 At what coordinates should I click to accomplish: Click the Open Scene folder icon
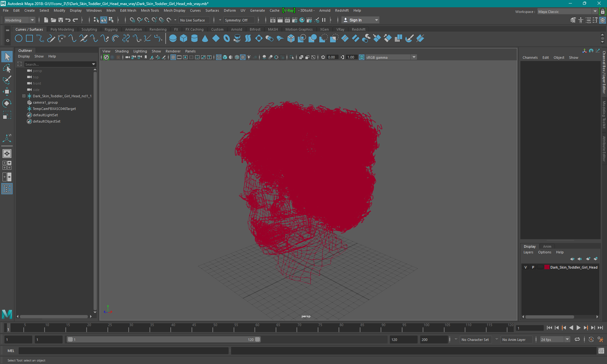[53, 20]
